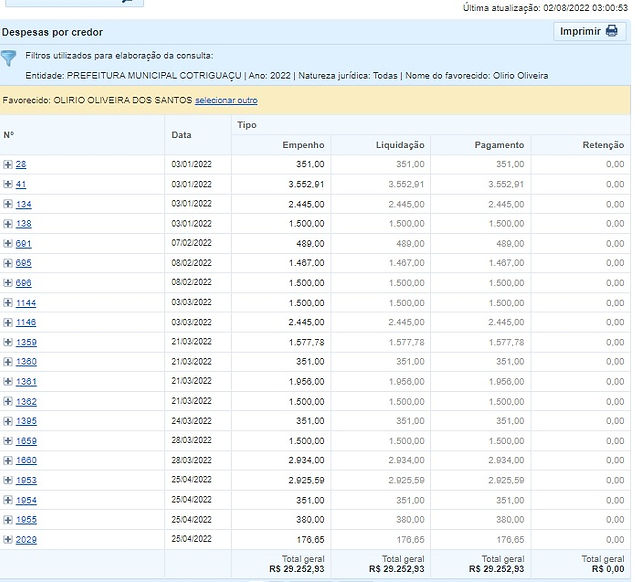This screenshot has height=582, width=640.
Task: Open the number link 1955
Action: 26,520
